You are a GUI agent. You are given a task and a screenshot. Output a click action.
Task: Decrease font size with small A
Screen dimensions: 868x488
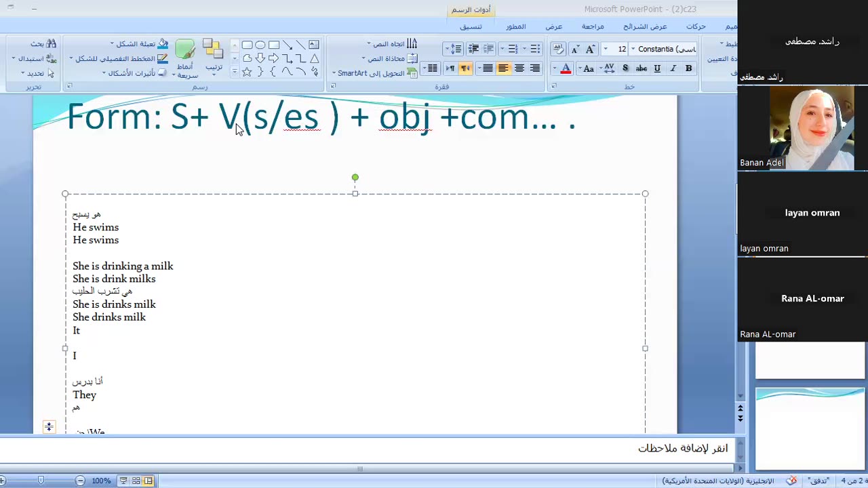click(x=575, y=49)
